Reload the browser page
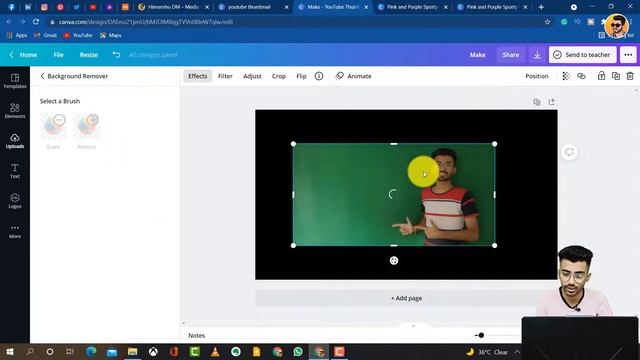This screenshot has width=640, height=360. pos(36,22)
